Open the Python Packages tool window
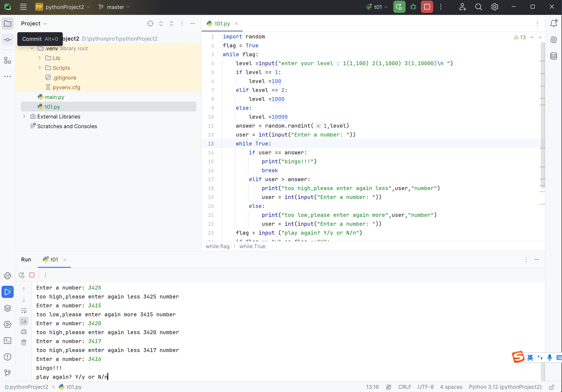The height and width of the screenshot is (392, 562). tap(8, 308)
